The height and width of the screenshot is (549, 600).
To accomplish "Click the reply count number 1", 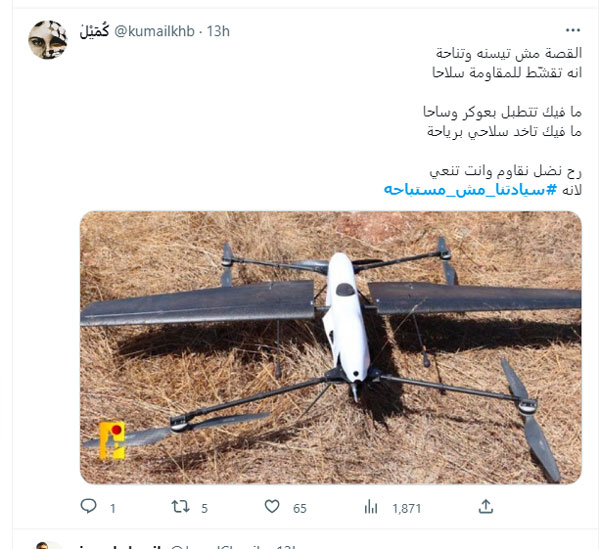I will tap(112, 508).
